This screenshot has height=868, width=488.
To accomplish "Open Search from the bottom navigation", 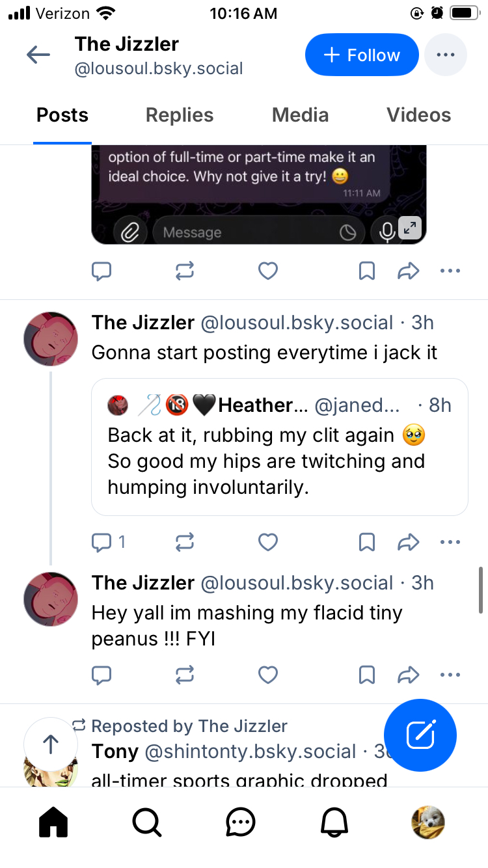I will coord(147,822).
